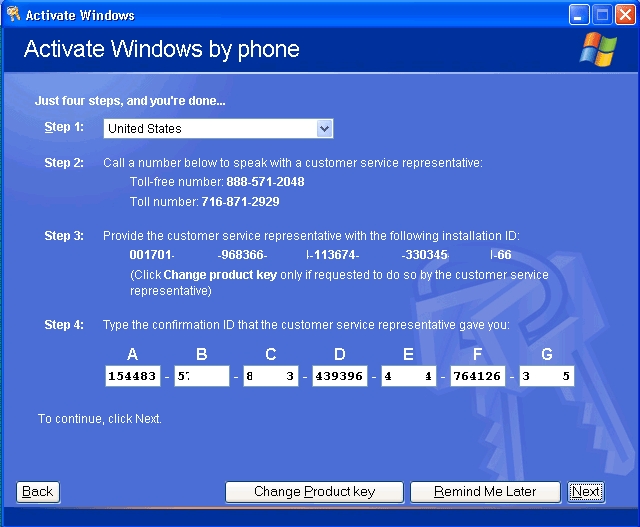640x527 pixels.
Task: Close the Activate Windows window
Action: (625, 15)
